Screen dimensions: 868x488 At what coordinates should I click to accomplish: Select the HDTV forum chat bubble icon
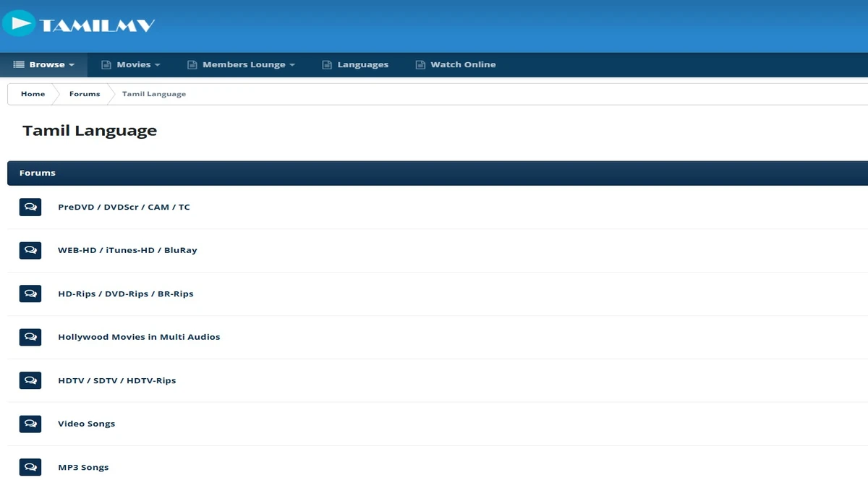30,380
